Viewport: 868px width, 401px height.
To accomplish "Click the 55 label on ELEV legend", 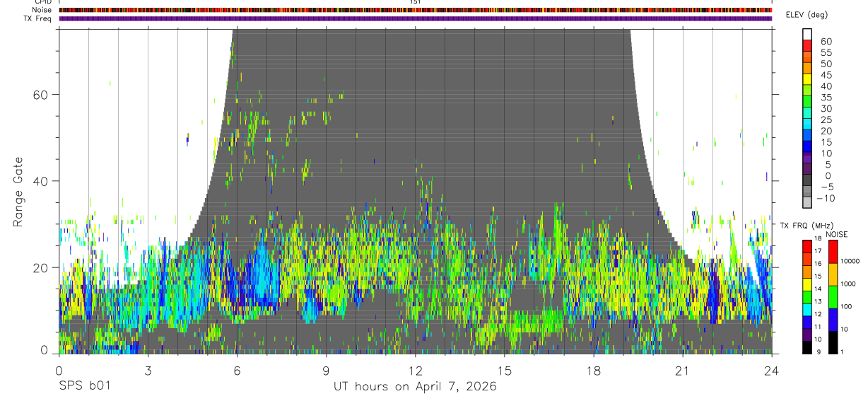I will (x=826, y=53).
